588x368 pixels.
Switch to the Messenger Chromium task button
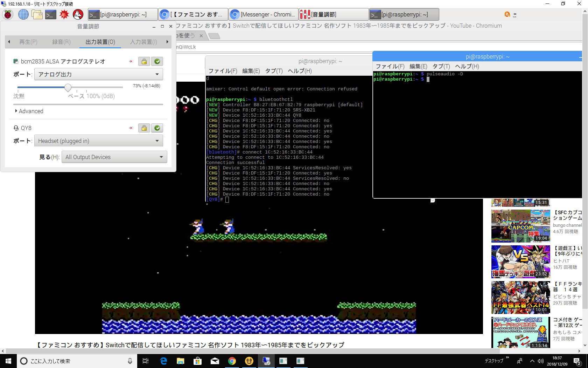(264, 14)
